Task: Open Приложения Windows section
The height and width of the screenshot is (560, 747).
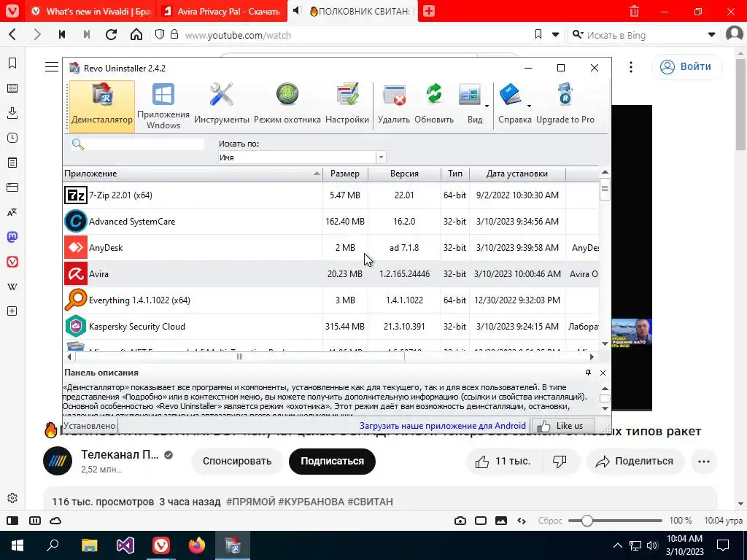Action: coord(163,106)
